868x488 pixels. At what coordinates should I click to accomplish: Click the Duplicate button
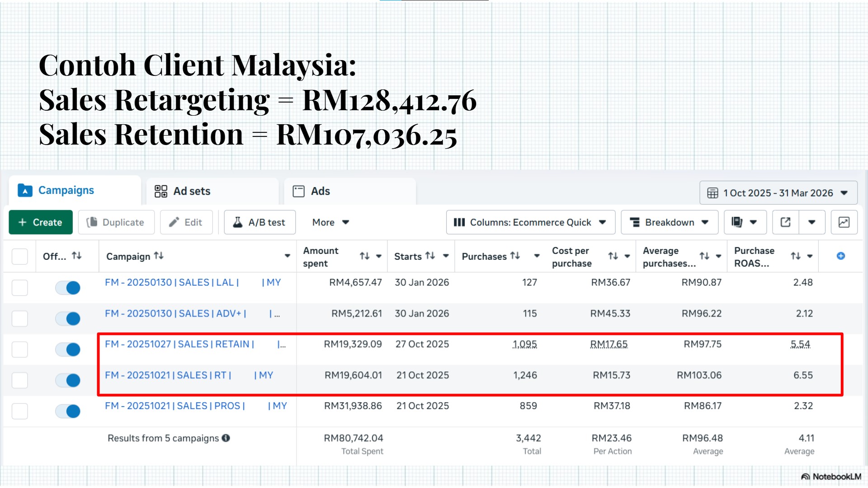(x=116, y=222)
